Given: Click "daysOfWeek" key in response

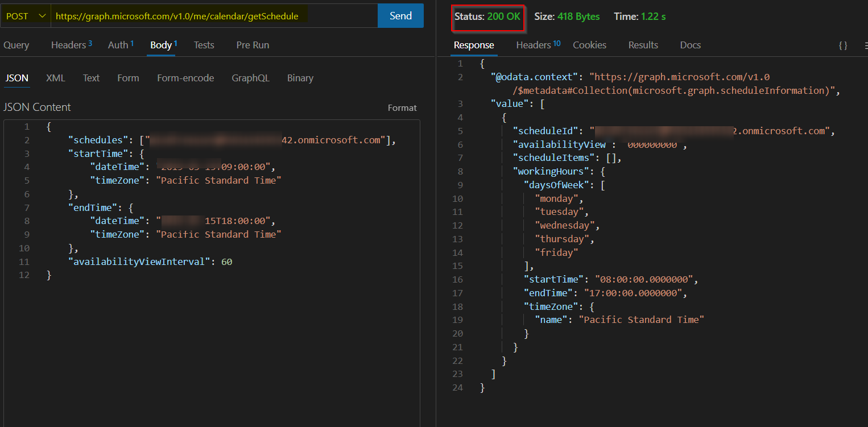Looking at the screenshot, I should (556, 185).
